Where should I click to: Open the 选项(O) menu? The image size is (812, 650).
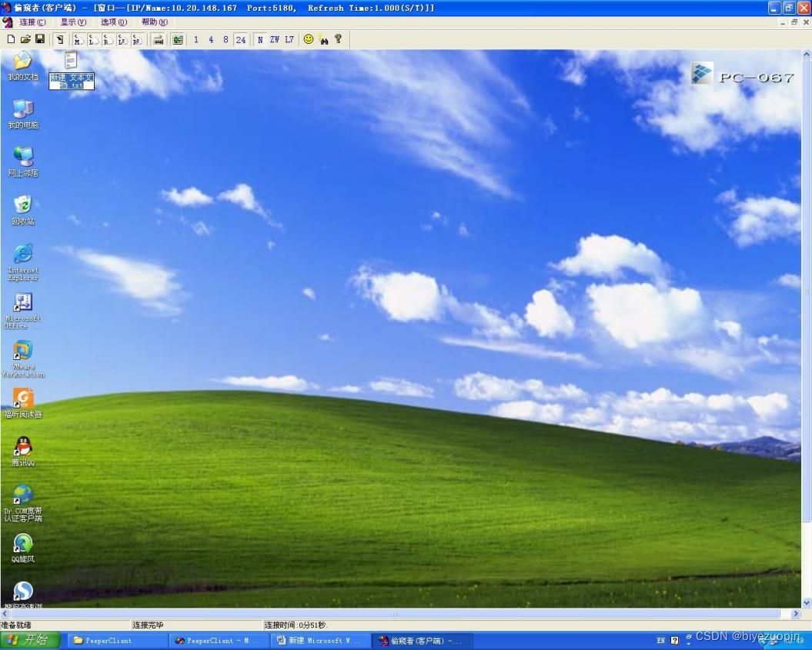pyautogui.click(x=113, y=22)
